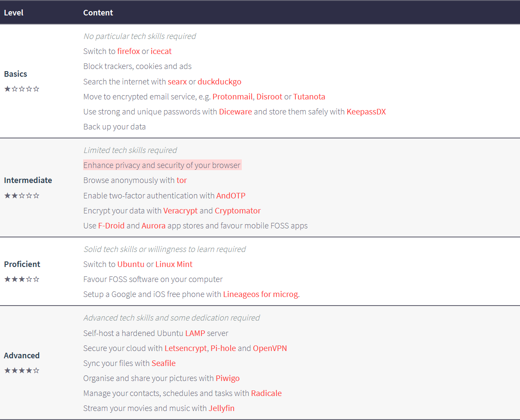
Task: Open the icecat link
Action: 161,51
